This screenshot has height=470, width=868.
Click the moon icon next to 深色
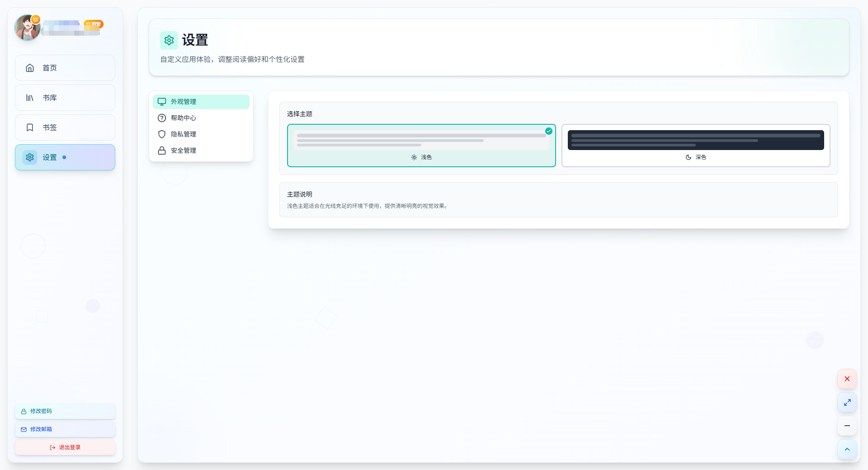[x=689, y=157]
